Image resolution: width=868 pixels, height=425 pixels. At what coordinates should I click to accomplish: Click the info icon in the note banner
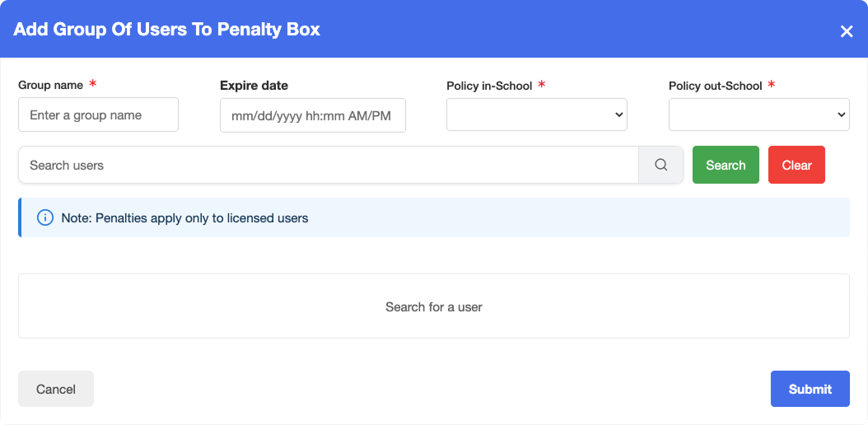tap(44, 217)
